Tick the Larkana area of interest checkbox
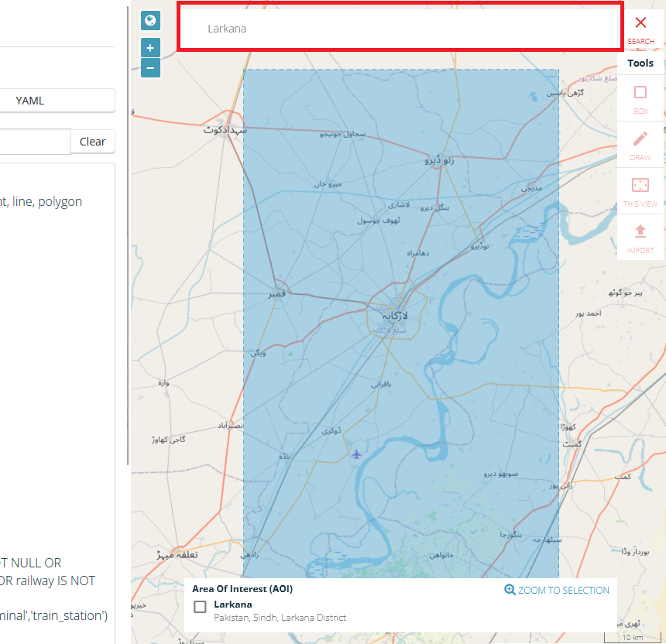The image size is (666, 644). [x=200, y=607]
